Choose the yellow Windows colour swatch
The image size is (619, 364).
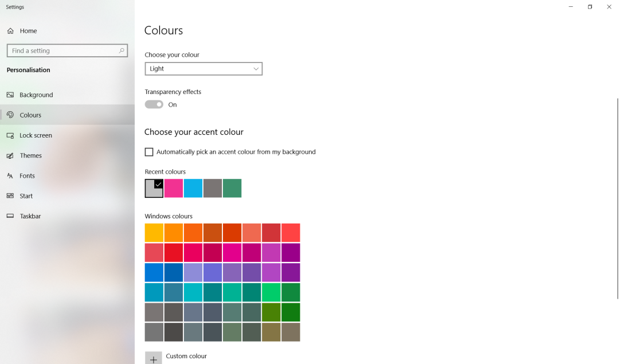pyautogui.click(x=154, y=233)
